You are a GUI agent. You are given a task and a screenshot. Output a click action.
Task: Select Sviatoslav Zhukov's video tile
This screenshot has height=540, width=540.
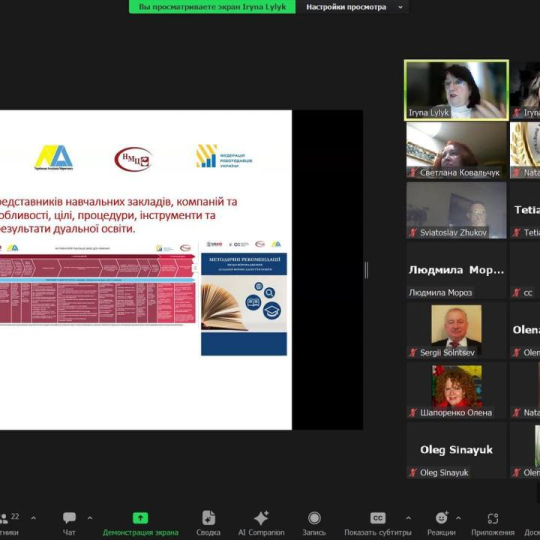(x=456, y=210)
